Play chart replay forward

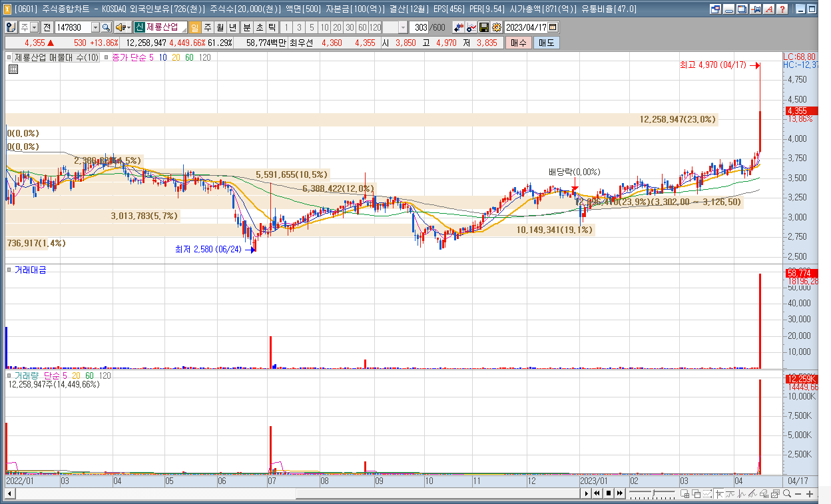[x=586, y=493]
